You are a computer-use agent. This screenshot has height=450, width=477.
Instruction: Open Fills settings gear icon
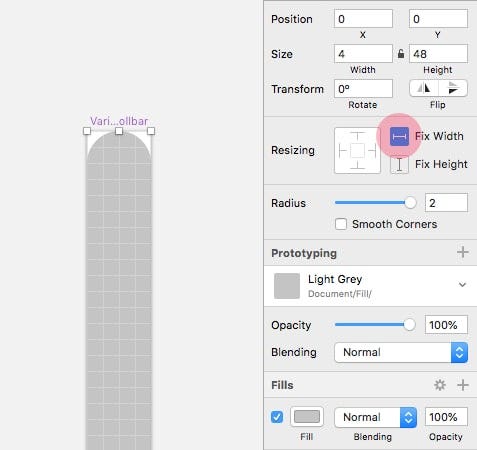coord(440,385)
